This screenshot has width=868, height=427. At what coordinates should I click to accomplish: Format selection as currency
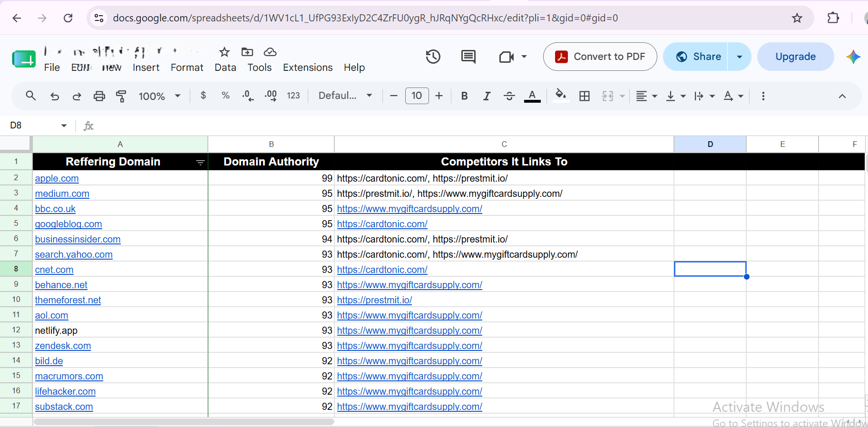203,96
